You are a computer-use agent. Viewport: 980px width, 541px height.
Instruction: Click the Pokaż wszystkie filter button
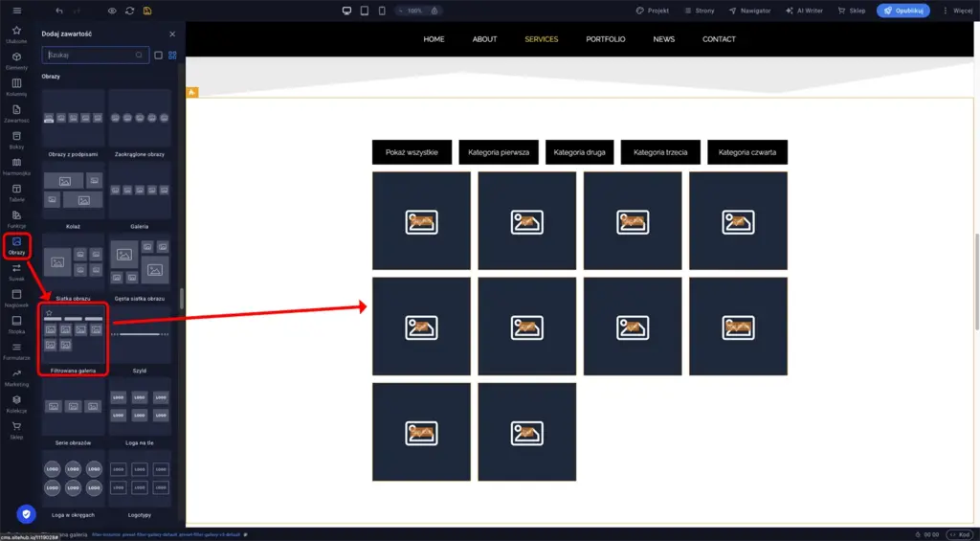[412, 152]
